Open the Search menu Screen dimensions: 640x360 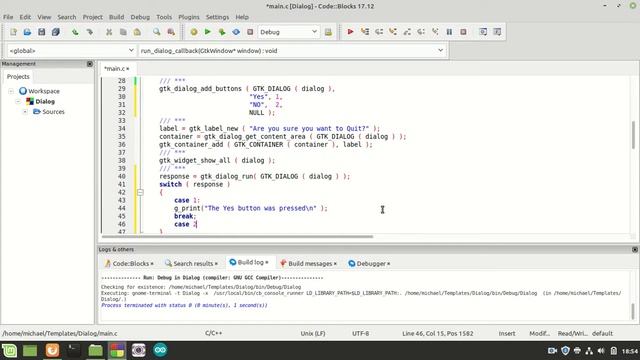[x=67, y=17]
